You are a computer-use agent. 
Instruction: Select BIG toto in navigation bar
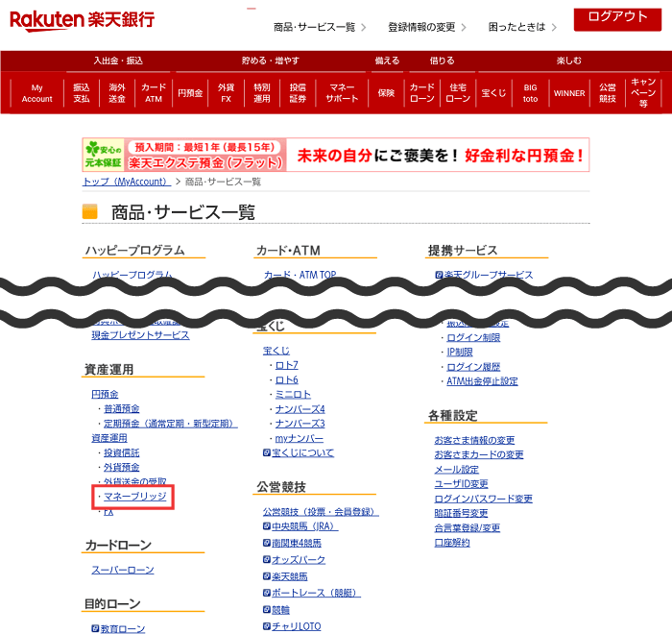click(530, 93)
